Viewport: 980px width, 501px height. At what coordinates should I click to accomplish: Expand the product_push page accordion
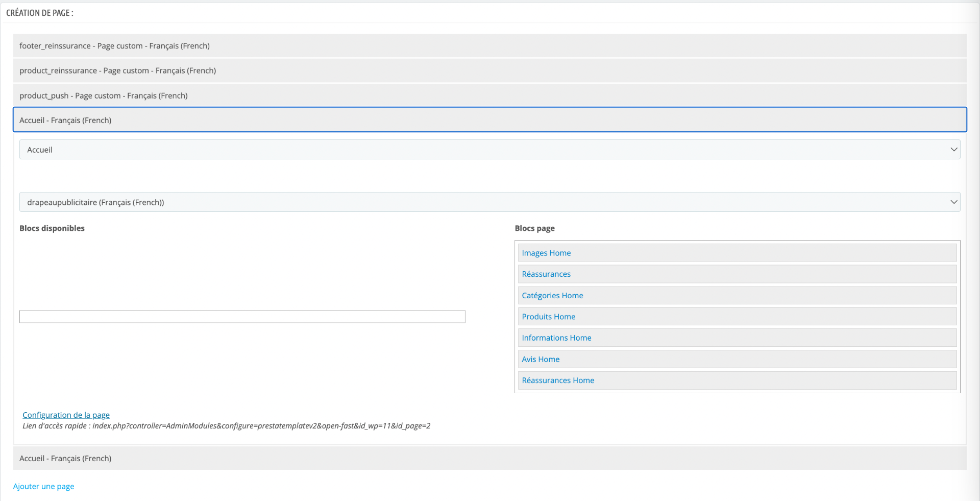pyautogui.click(x=490, y=96)
